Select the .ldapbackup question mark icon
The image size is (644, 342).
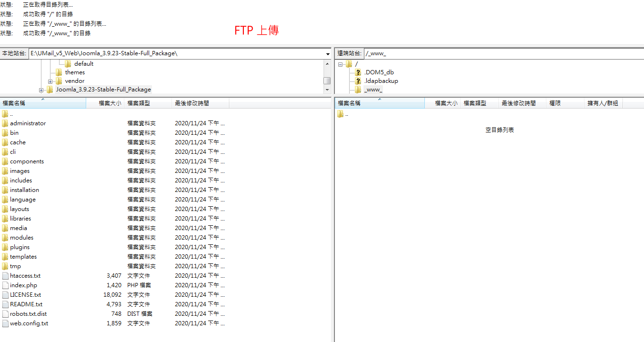click(x=358, y=81)
